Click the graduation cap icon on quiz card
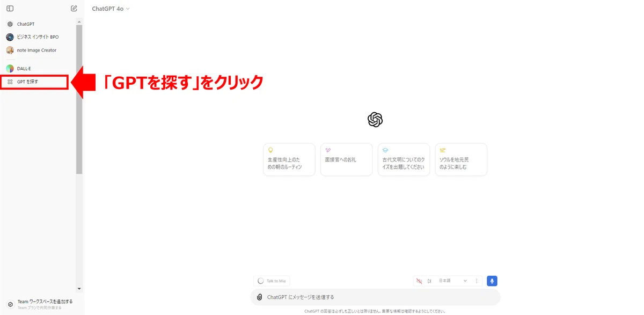 coord(385,150)
